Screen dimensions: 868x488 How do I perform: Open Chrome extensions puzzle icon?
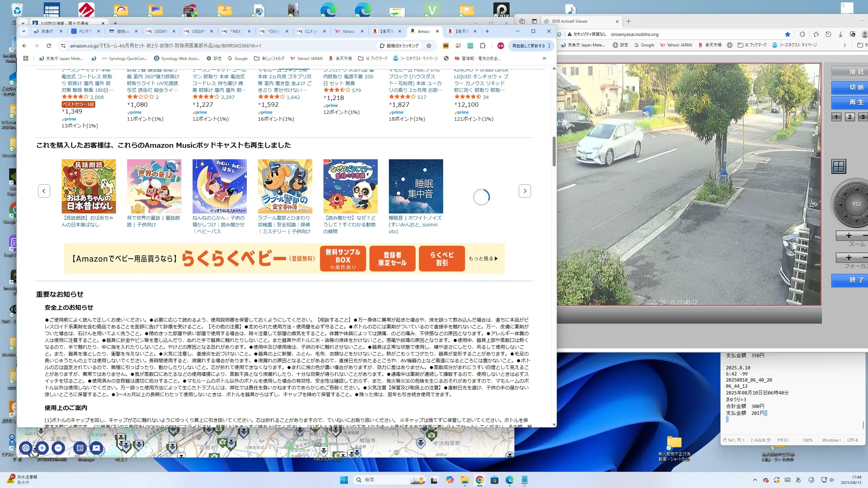point(482,46)
